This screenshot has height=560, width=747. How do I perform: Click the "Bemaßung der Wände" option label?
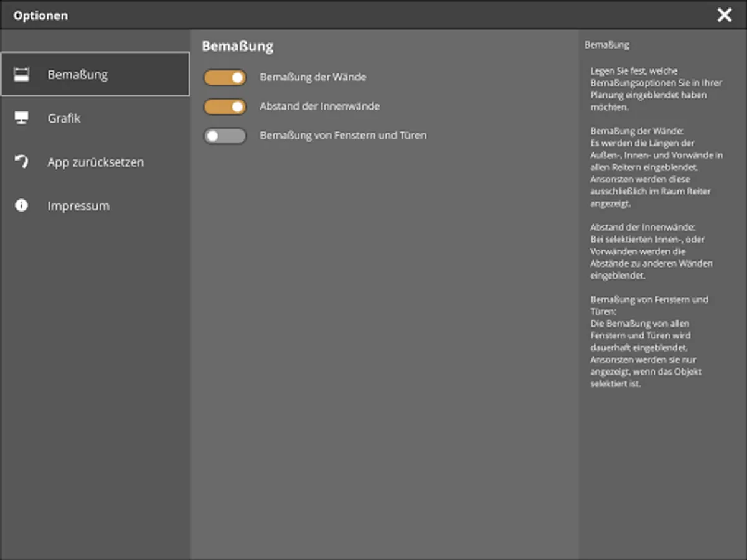pyautogui.click(x=313, y=78)
